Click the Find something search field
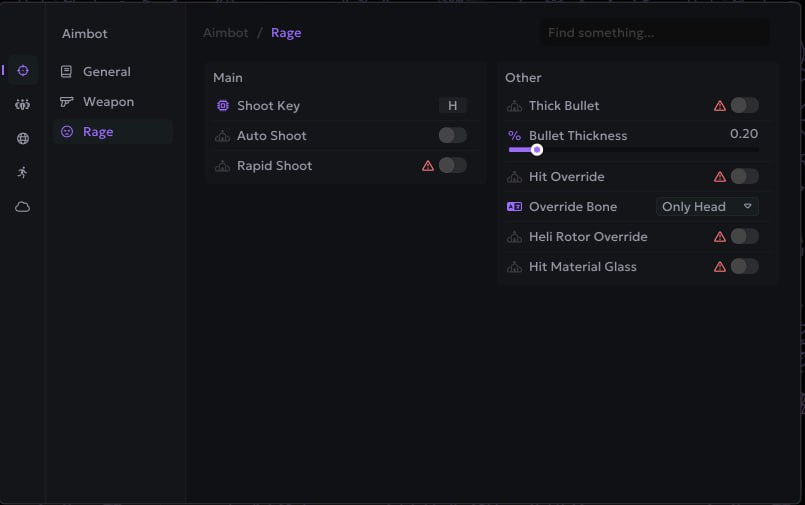The image size is (805, 505). coord(655,33)
